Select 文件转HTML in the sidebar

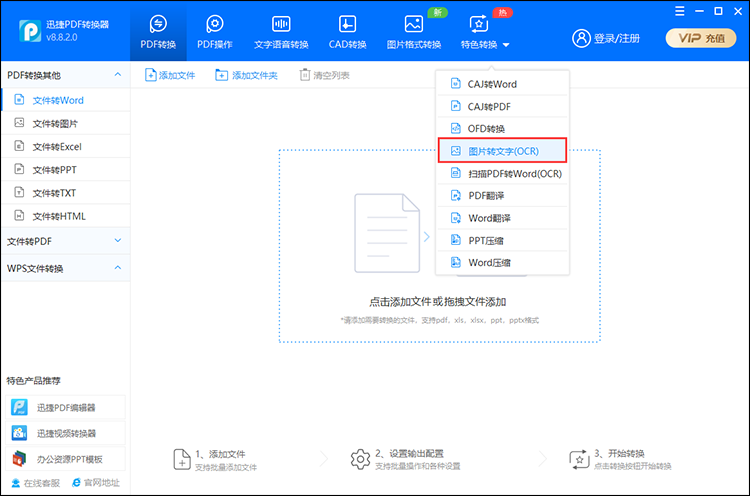tap(65, 216)
